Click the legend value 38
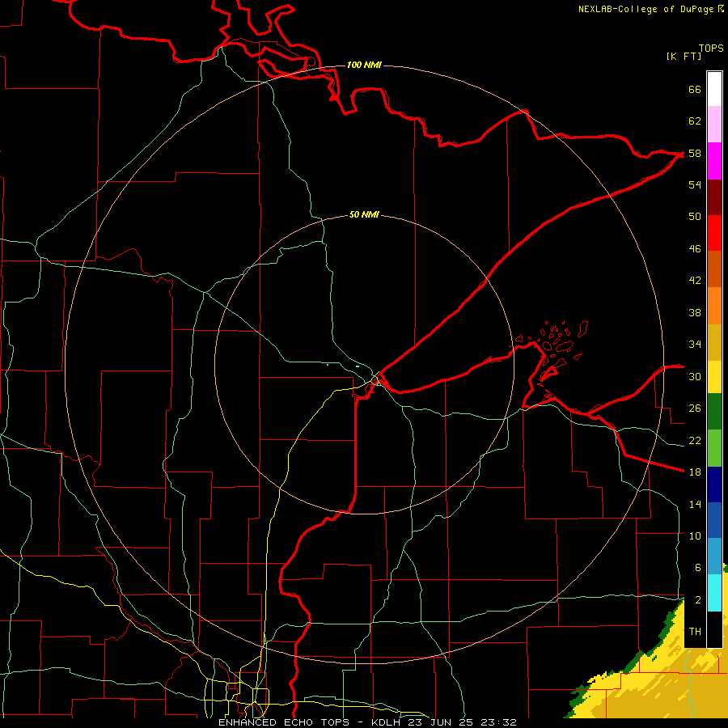This screenshot has height=728, width=728. coord(695,312)
